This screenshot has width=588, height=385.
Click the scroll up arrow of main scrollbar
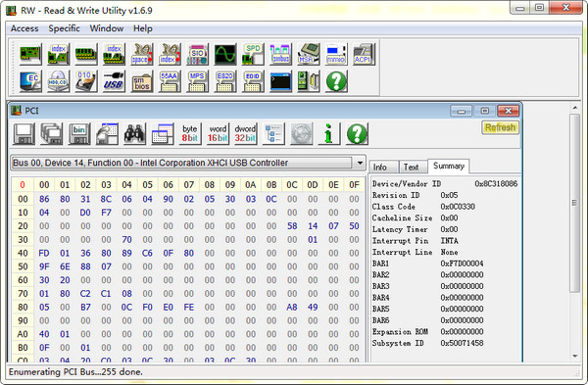click(575, 108)
